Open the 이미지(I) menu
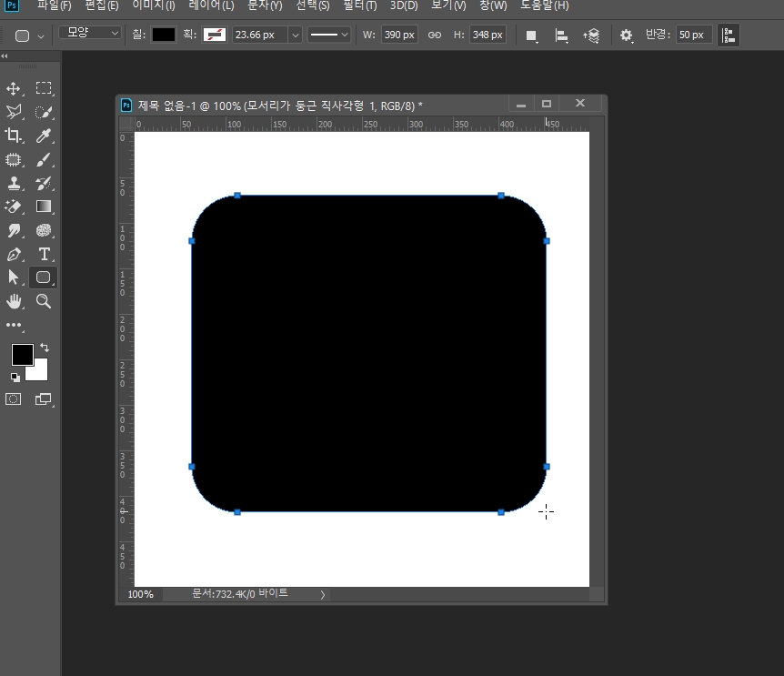 click(x=154, y=5)
